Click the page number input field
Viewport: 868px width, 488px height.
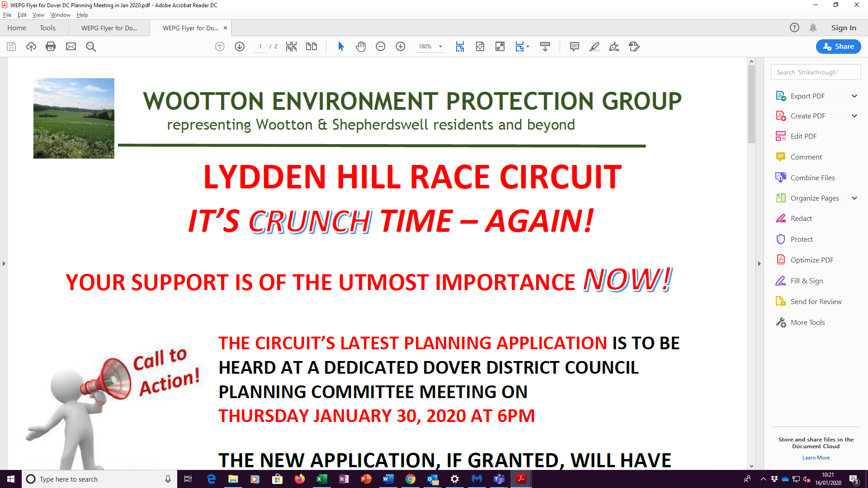tap(260, 47)
